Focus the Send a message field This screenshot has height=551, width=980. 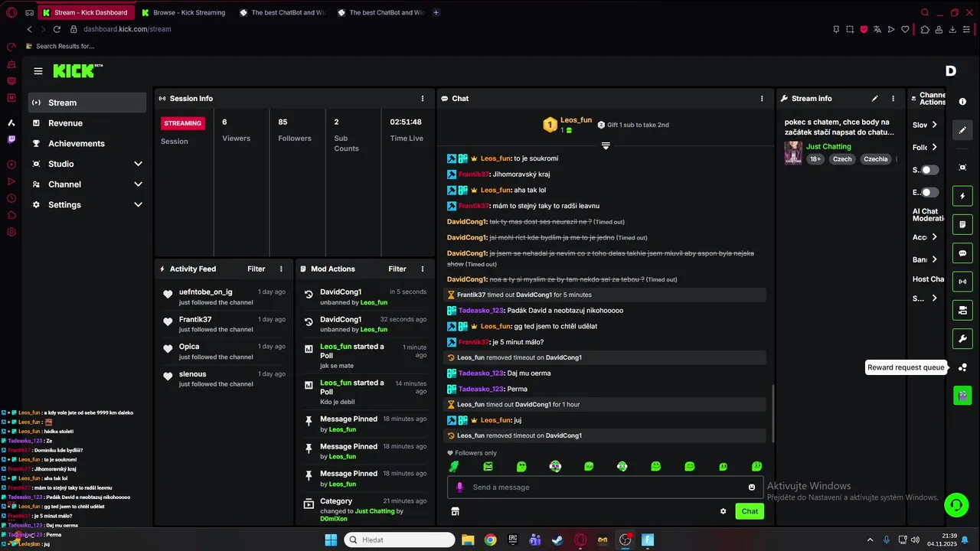tap(605, 487)
